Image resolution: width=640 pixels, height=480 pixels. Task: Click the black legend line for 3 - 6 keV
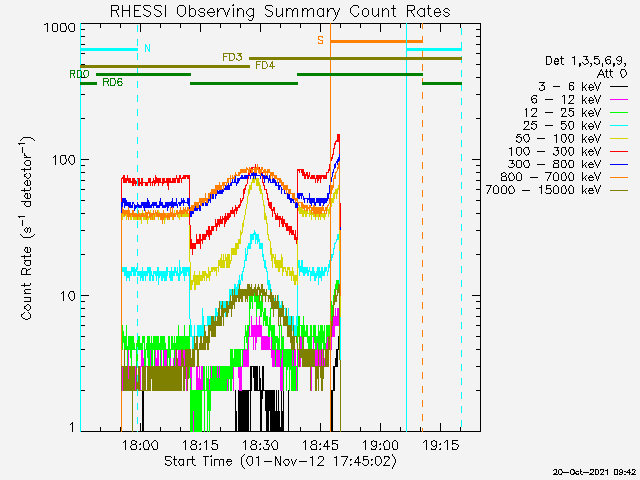(619, 87)
